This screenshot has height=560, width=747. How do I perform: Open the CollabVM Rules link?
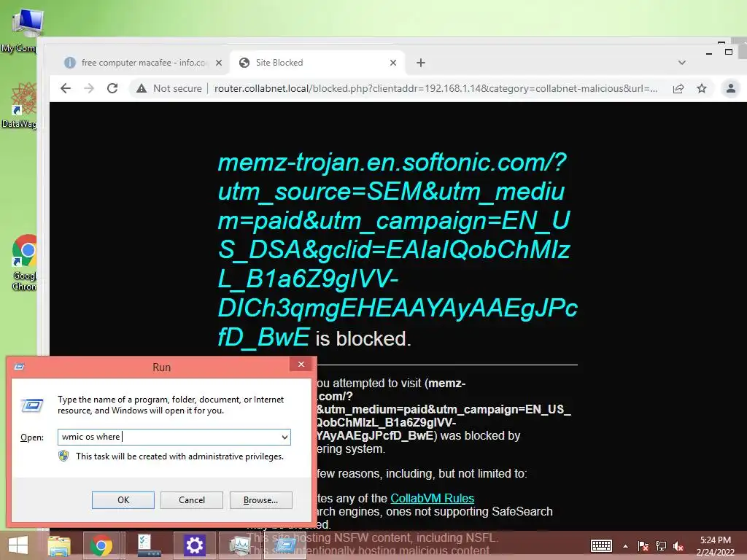432,498
